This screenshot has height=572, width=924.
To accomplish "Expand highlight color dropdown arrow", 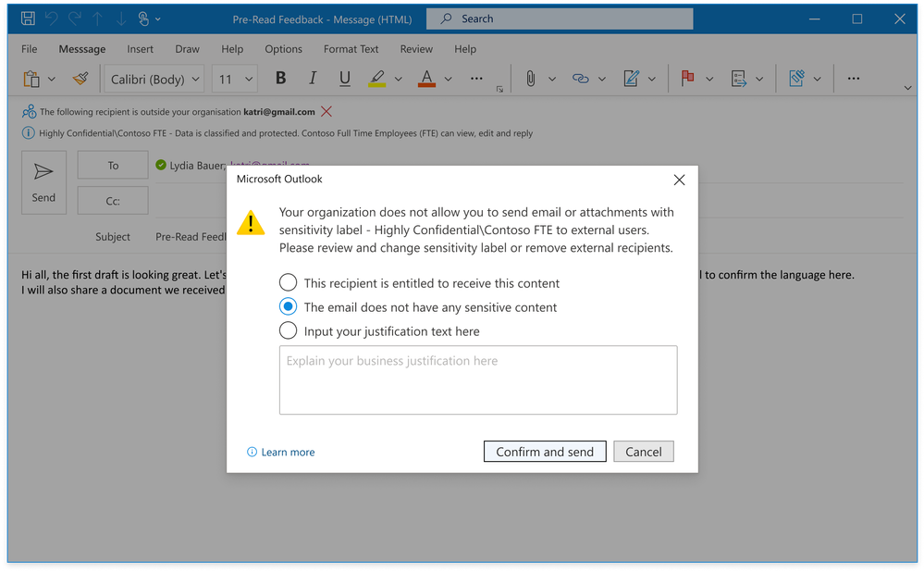I will click(x=399, y=79).
